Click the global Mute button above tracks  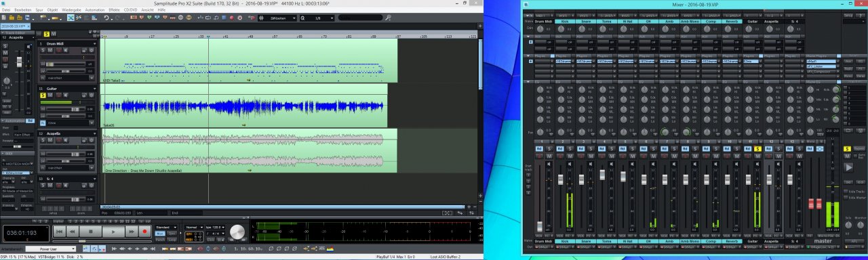tap(54, 34)
